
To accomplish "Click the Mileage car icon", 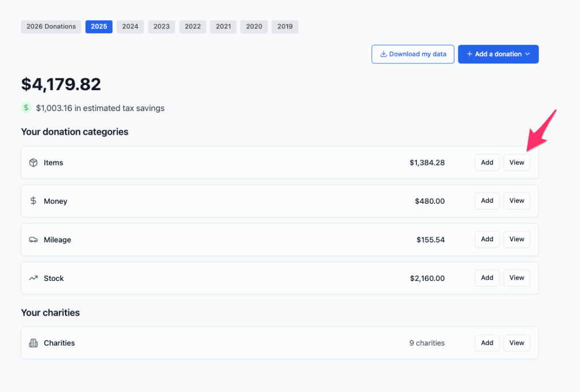I will (x=33, y=240).
